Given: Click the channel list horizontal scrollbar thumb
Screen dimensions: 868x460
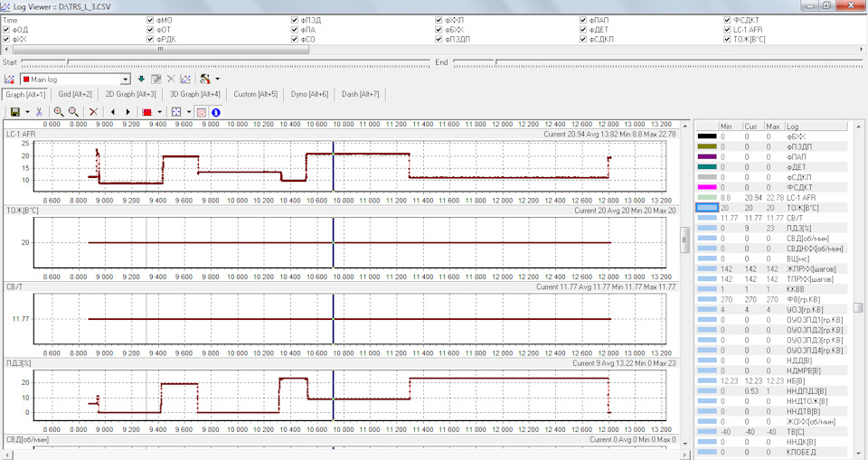Looking at the screenshot, I should [x=161, y=50].
